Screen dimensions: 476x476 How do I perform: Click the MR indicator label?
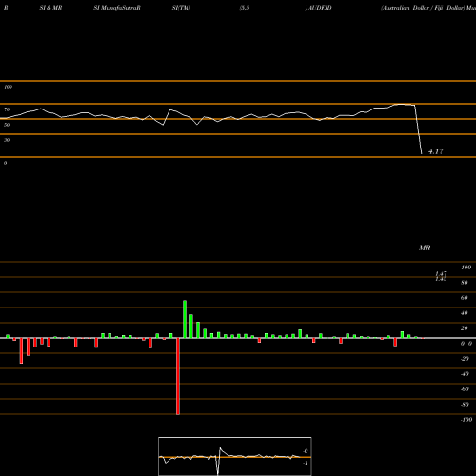pyautogui.click(x=425, y=248)
